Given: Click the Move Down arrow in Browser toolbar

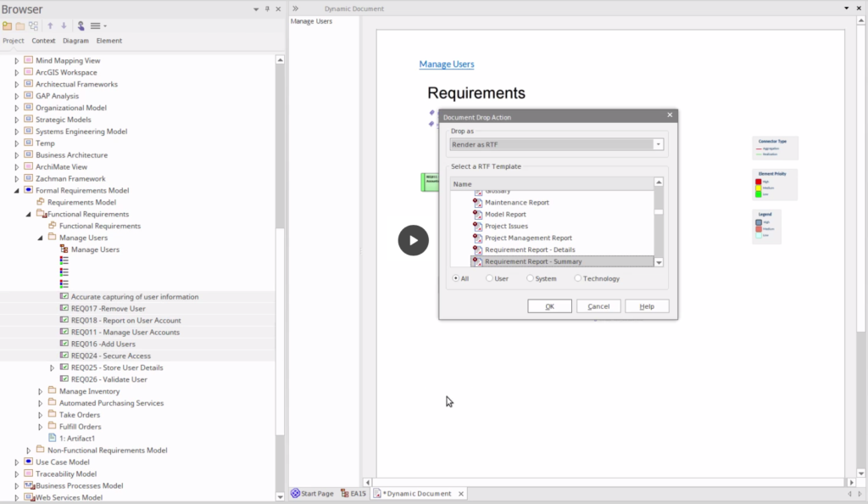Looking at the screenshot, I should pos(63,26).
